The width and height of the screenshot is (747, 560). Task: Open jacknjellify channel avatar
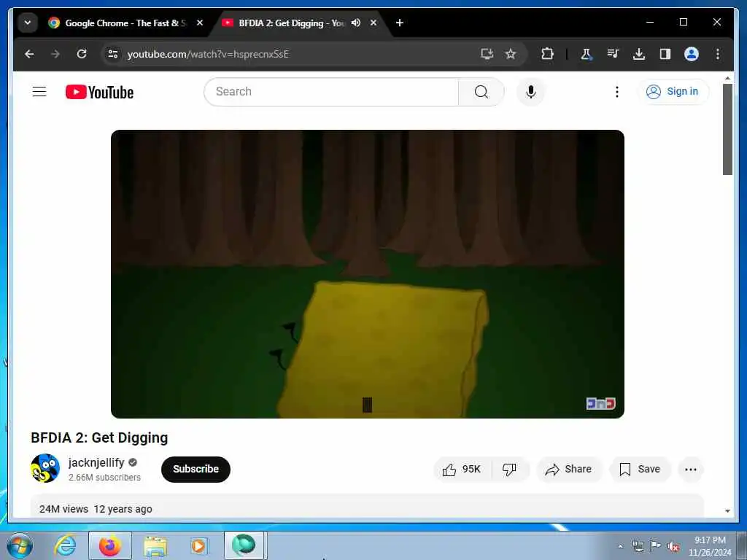coord(45,468)
